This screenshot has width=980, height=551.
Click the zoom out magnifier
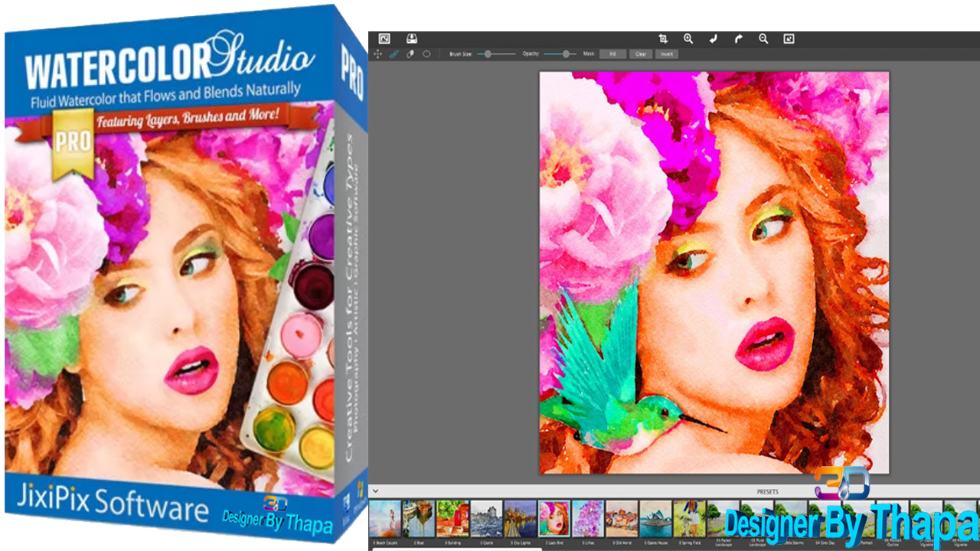tap(763, 38)
